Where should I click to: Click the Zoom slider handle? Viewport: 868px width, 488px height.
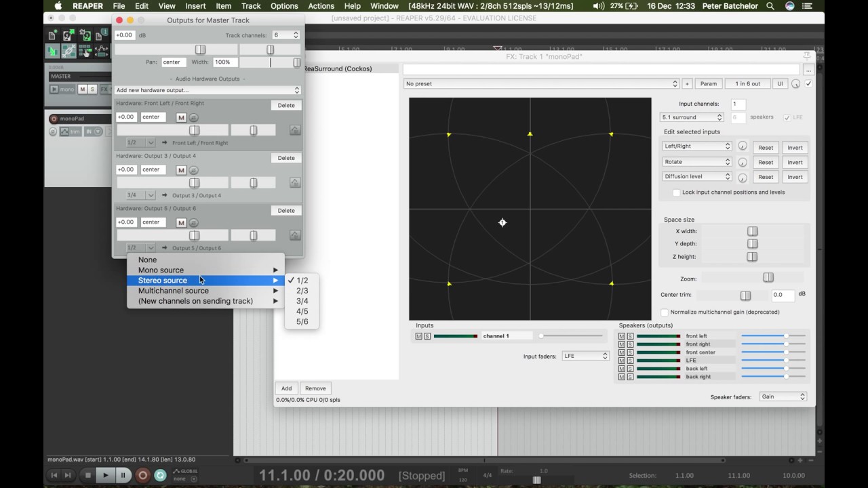click(768, 278)
